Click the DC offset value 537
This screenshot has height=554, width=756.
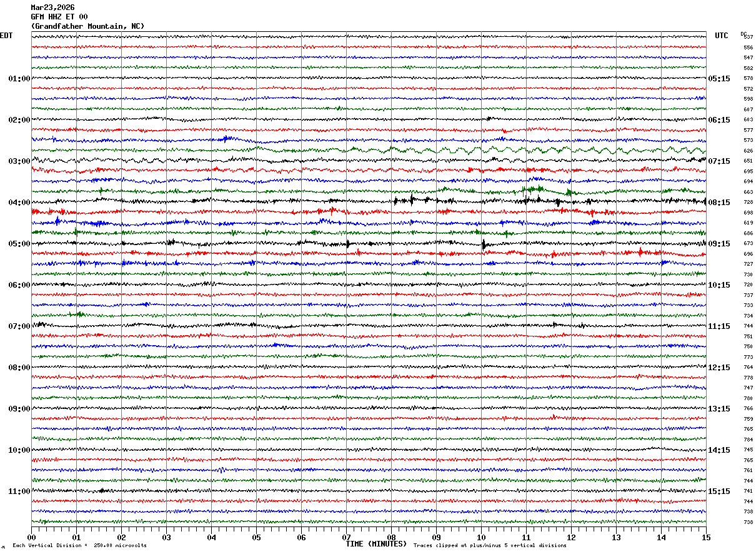click(748, 37)
